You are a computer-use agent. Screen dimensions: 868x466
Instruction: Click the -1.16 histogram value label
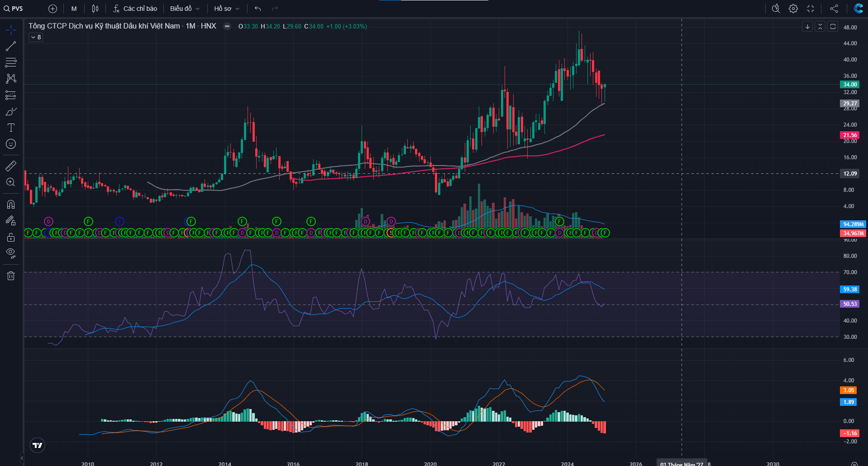pyautogui.click(x=850, y=433)
